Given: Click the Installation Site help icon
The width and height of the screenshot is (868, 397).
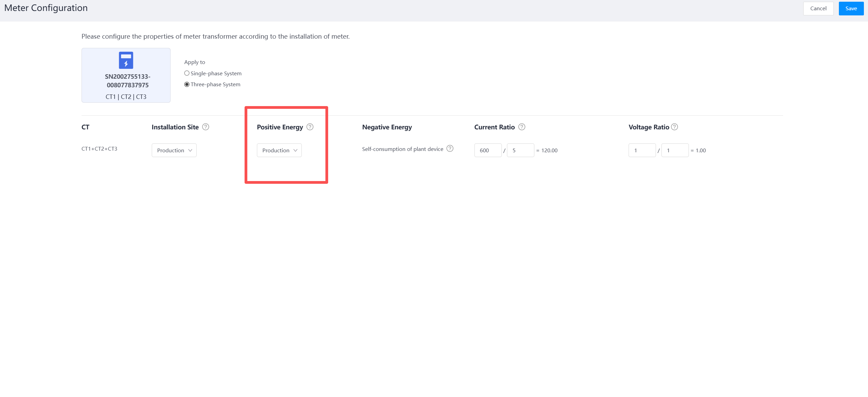Looking at the screenshot, I should (x=206, y=127).
